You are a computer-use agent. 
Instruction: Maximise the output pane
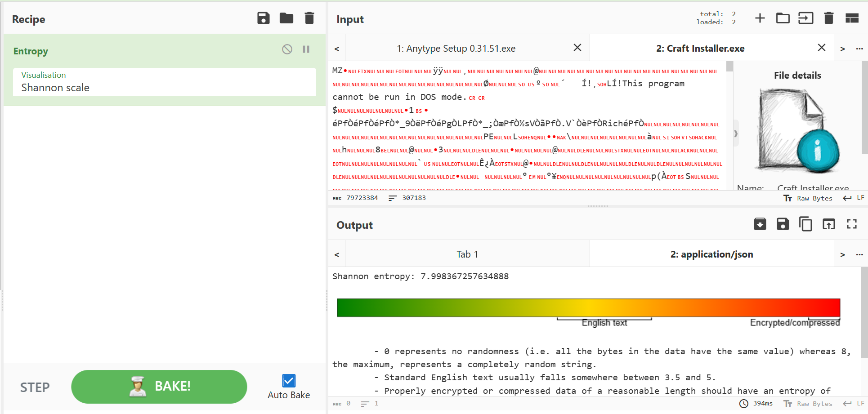tap(852, 224)
